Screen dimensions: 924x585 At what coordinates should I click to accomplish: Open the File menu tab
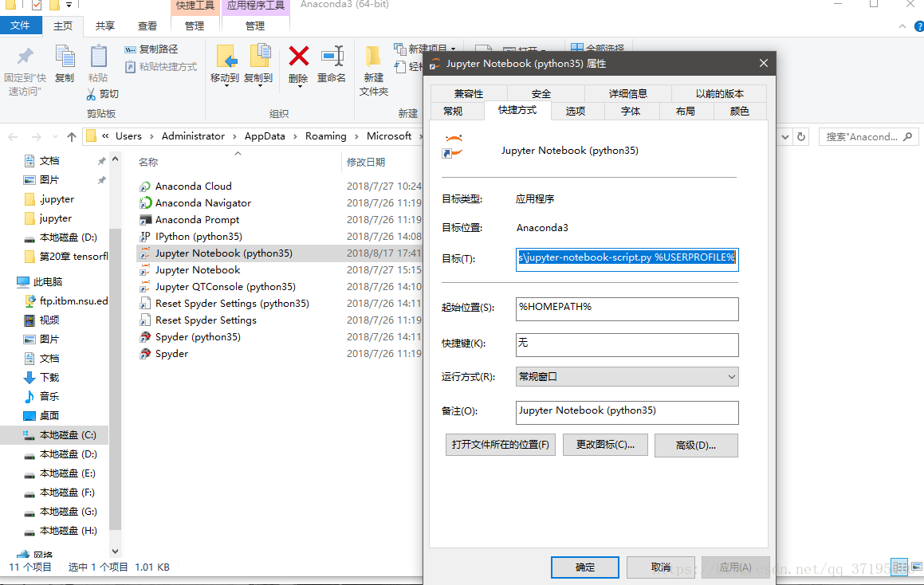[21, 26]
